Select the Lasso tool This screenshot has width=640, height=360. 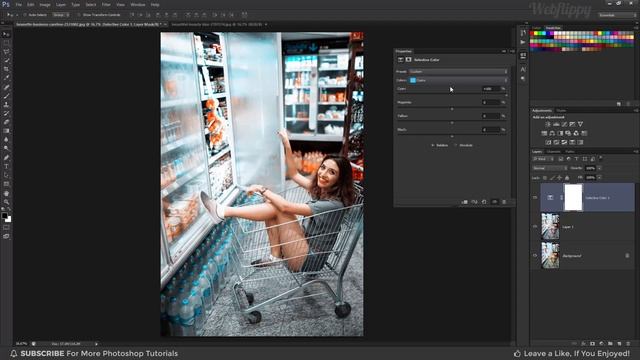[6, 52]
